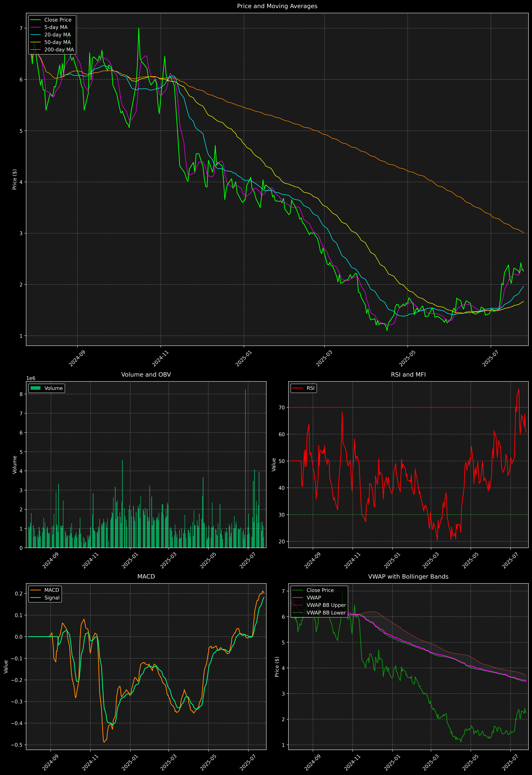532x775 pixels.
Task: Click the '7' tick on the top price chart's y-axis
Action: (21, 28)
